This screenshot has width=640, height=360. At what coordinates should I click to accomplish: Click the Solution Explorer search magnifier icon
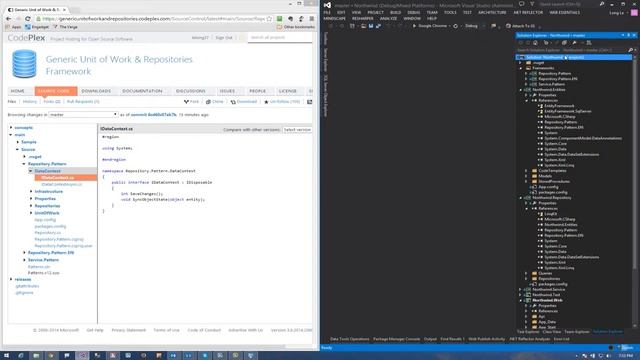pyautogui.click(x=630, y=50)
